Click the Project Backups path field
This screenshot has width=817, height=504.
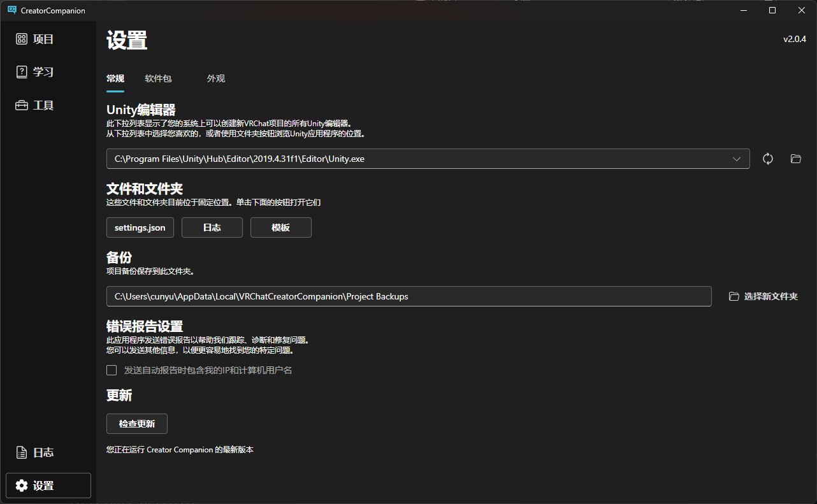tap(408, 296)
